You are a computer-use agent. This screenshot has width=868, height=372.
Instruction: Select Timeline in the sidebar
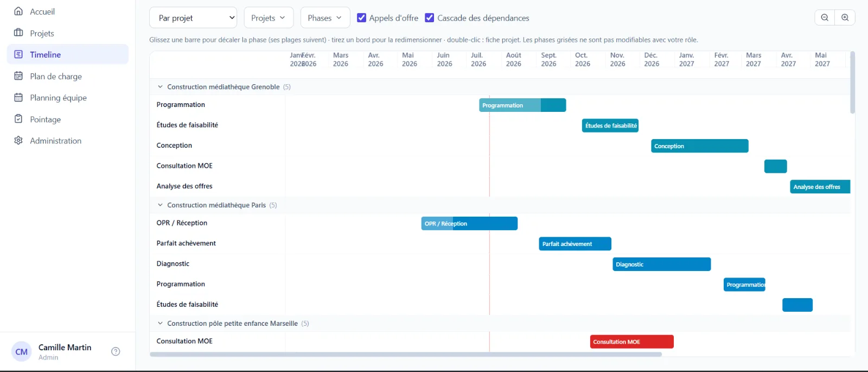click(67, 54)
